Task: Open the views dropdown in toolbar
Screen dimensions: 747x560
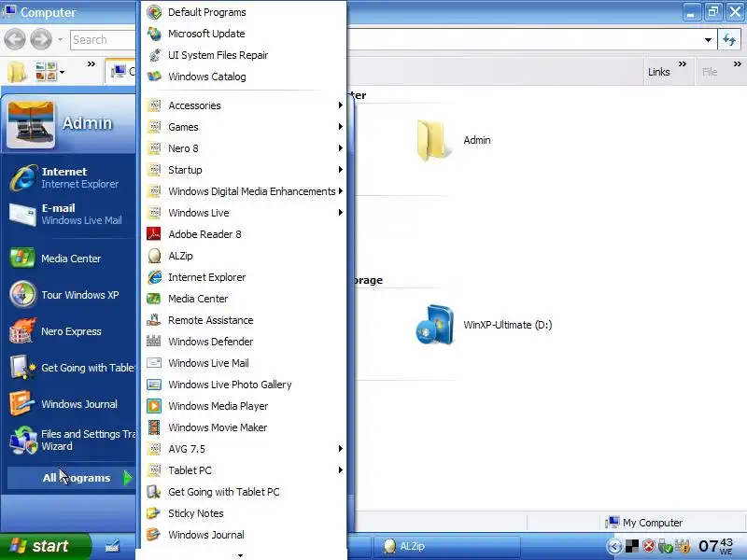Action: tap(62, 73)
